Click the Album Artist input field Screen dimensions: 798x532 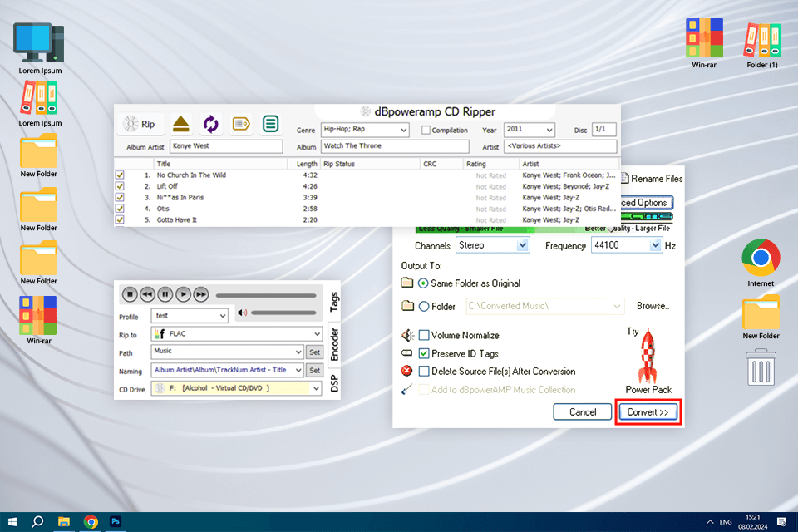click(226, 146)
